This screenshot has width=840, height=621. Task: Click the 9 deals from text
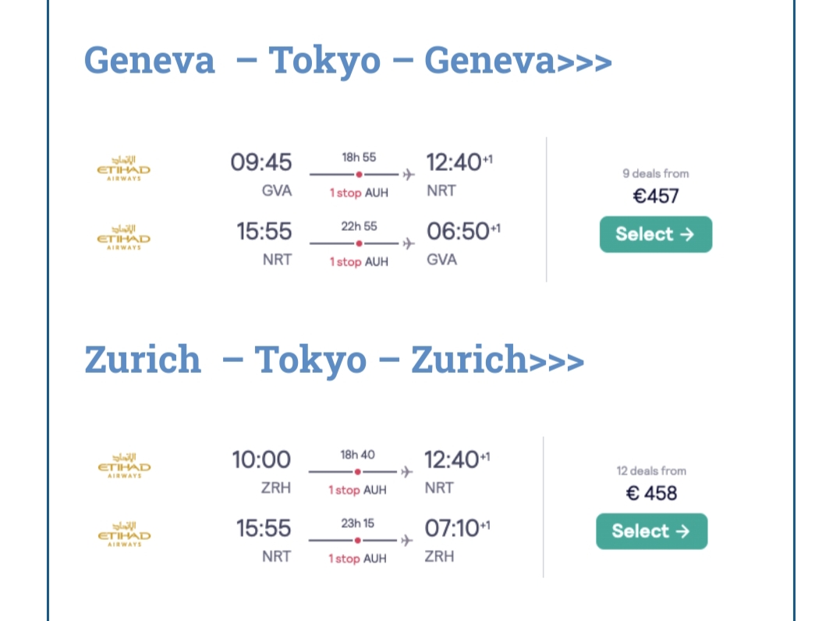click(x=656, y=174)
